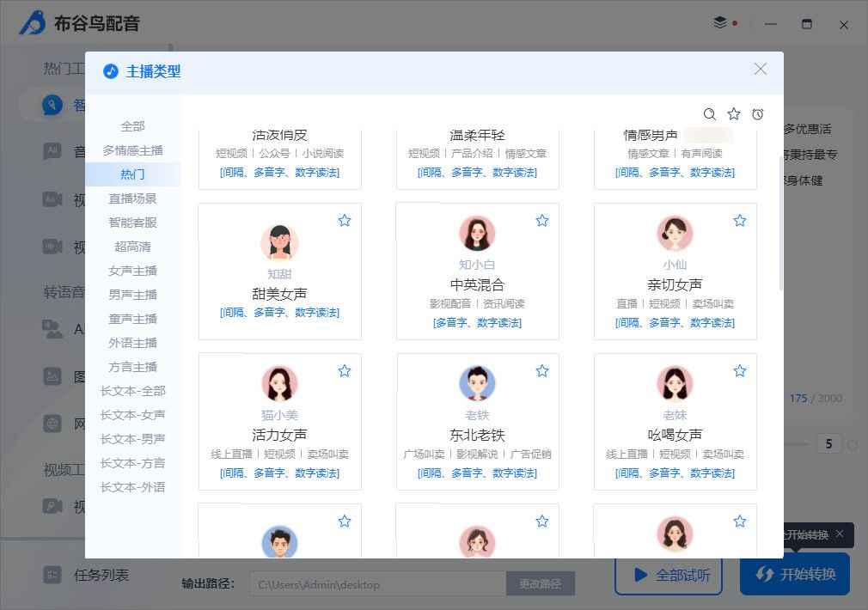Viewport: 868px width, 610px height.
Task: Select the 小仙 avatar
Action: (x=675, y=233)
